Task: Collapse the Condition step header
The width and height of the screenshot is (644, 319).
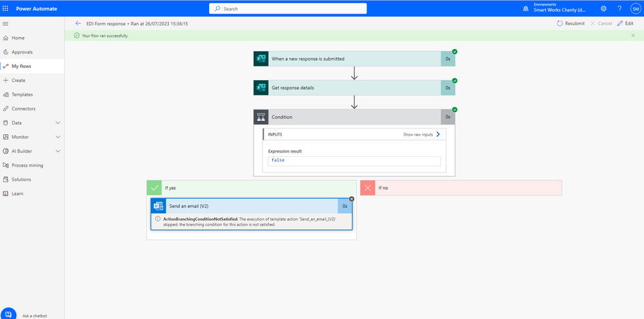Action: [x=354, y=117]
